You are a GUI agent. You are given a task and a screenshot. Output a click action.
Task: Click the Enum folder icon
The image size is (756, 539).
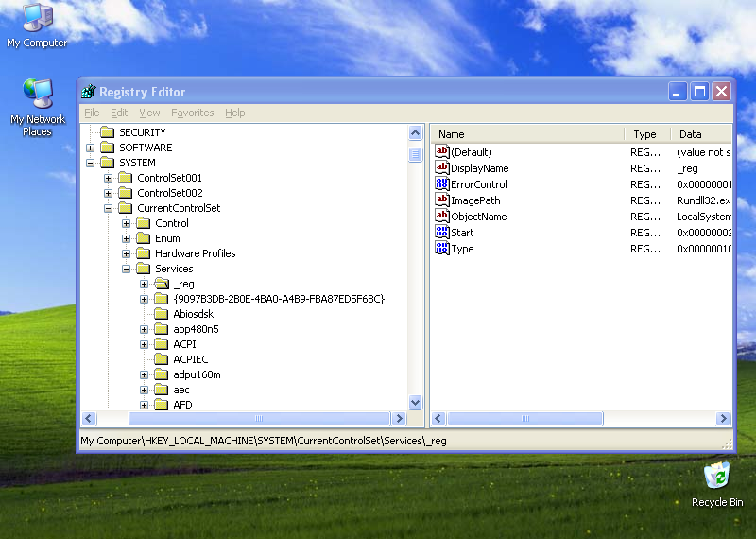coord(144,238)
